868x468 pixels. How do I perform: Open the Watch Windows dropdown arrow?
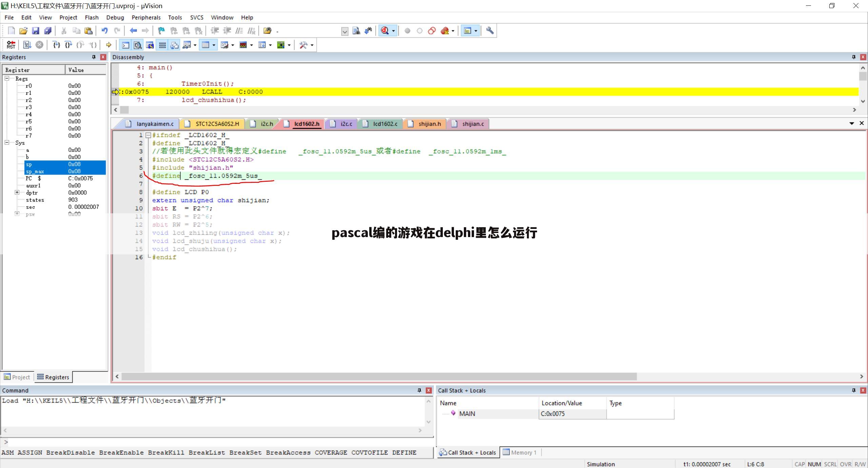tap(195, 45)
